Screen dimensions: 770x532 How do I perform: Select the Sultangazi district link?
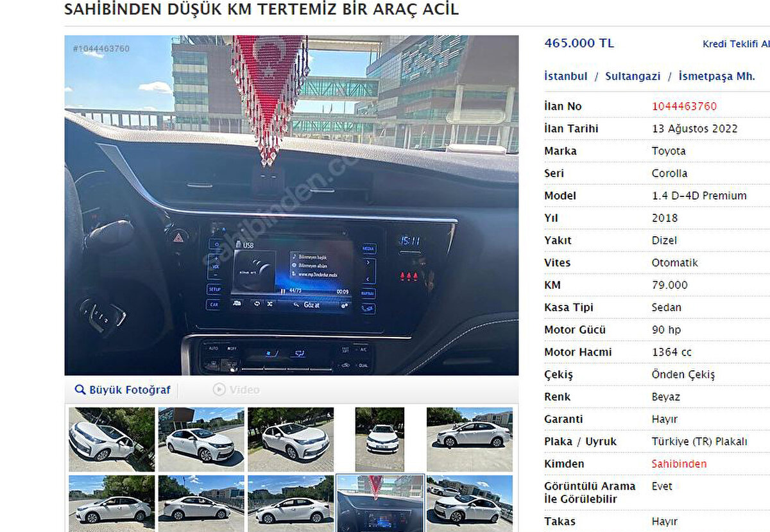pyautogui.click(x=633, y=76)
